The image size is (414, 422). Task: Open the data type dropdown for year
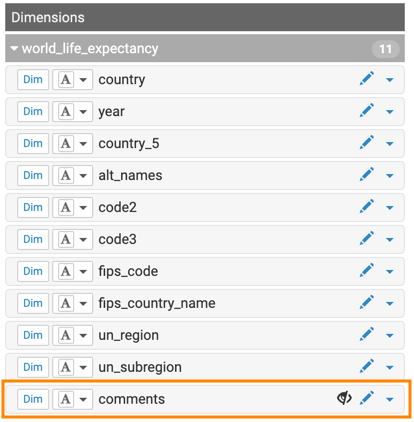click(72, 111)
